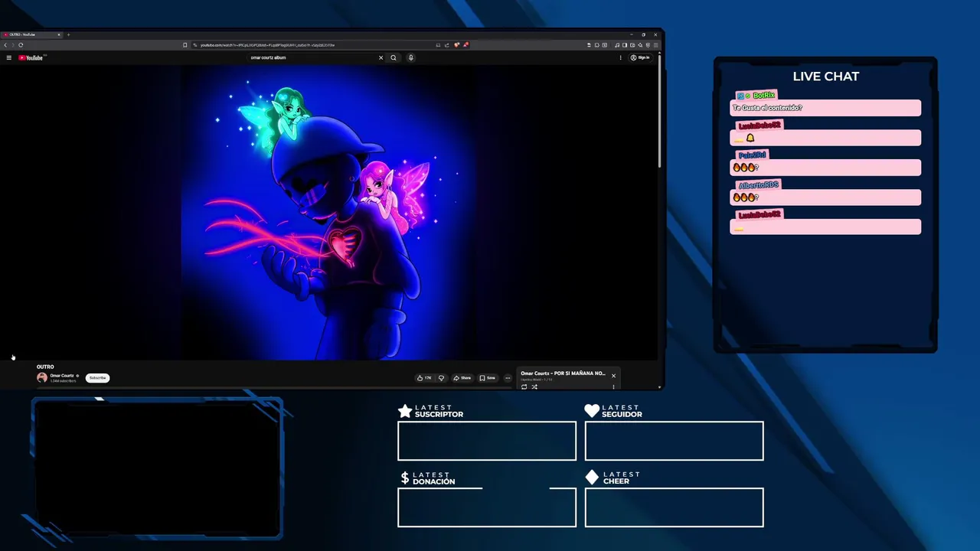
Task: Save the video to a playlist
Action: click(x=488, y=378)
